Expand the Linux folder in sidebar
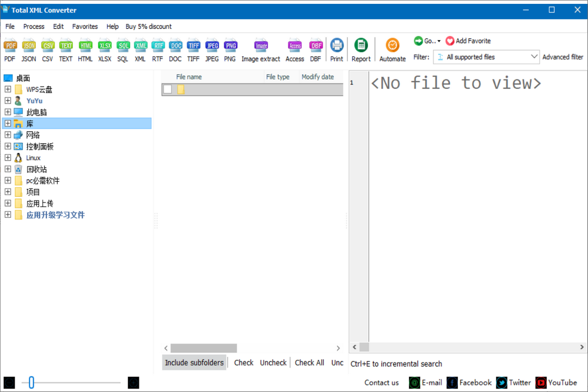This screenshot has height=392, width=588. tap(7, 157)
